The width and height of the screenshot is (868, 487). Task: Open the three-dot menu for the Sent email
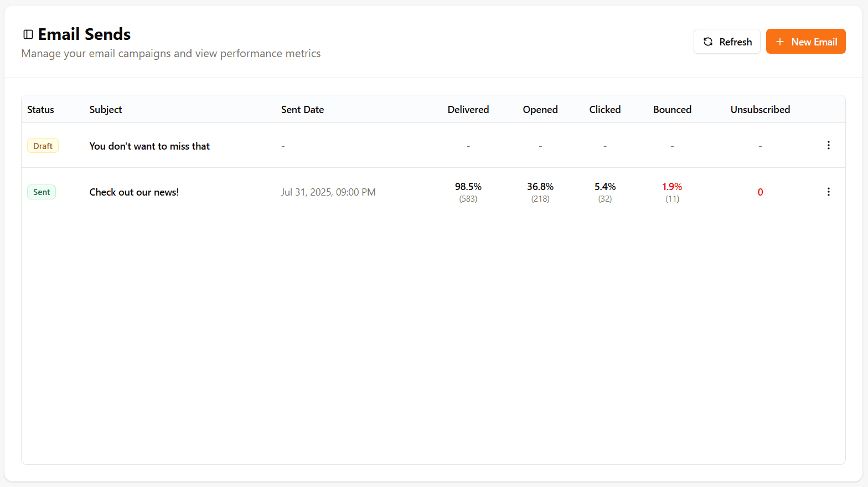click(828, 192)
